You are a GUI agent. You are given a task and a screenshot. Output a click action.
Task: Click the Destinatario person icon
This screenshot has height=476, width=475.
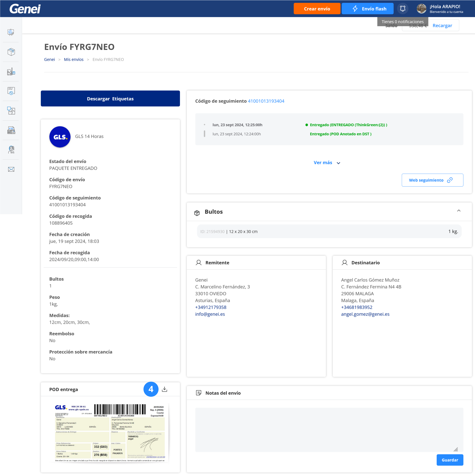coord(345,263)
